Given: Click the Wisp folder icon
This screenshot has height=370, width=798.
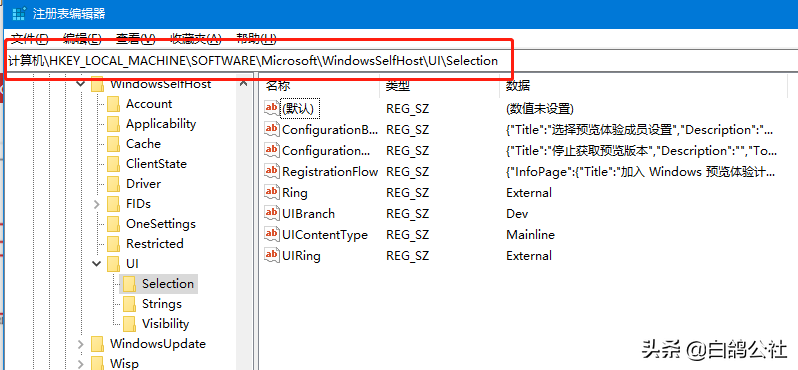Looking at the screenshot, I should pyautogui.click(x=97, y=363).
